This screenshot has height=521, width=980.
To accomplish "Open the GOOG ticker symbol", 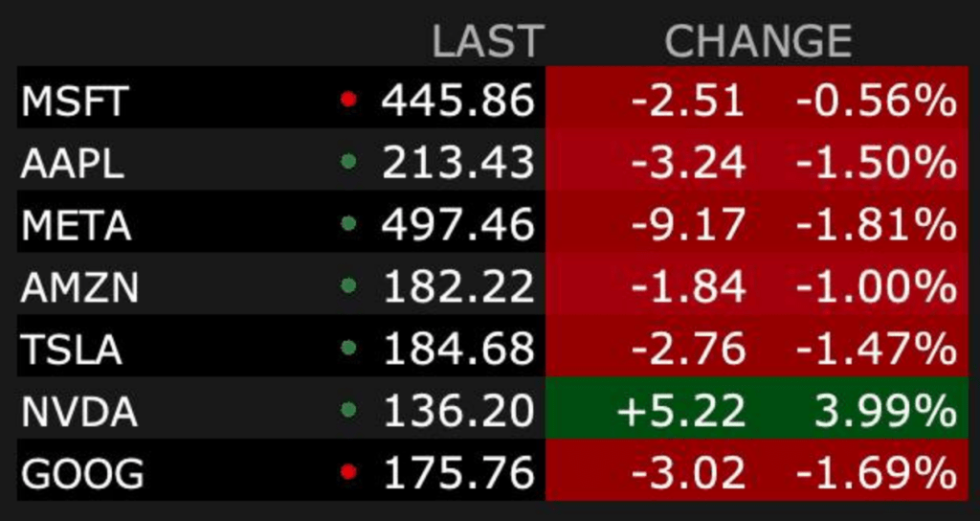I will point(82,474).
